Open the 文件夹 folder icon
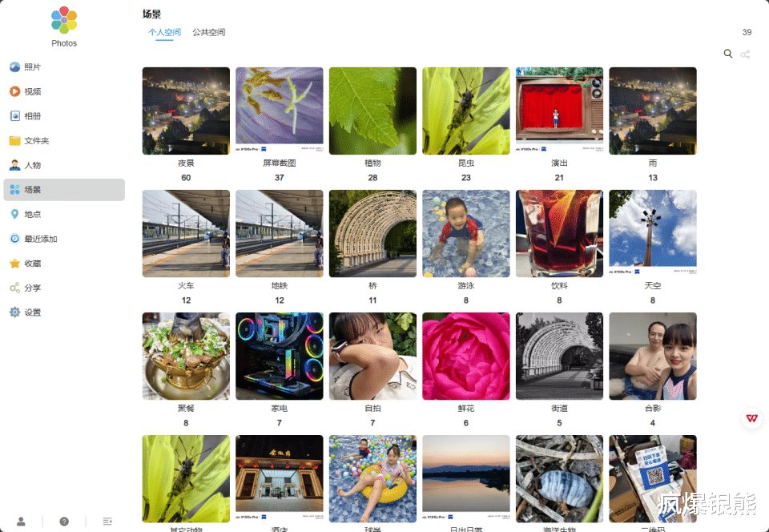769x532 pixels. 14,141
